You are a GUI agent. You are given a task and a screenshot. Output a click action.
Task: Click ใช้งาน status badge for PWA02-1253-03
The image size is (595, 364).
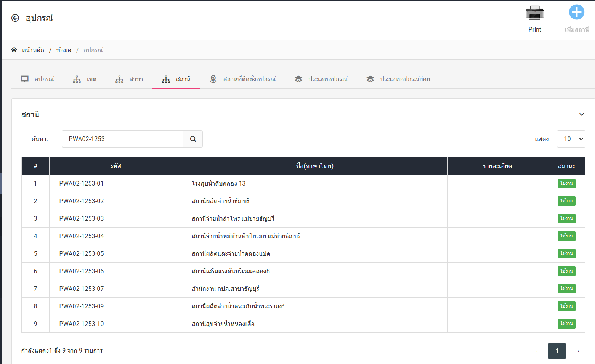[566, 218]
